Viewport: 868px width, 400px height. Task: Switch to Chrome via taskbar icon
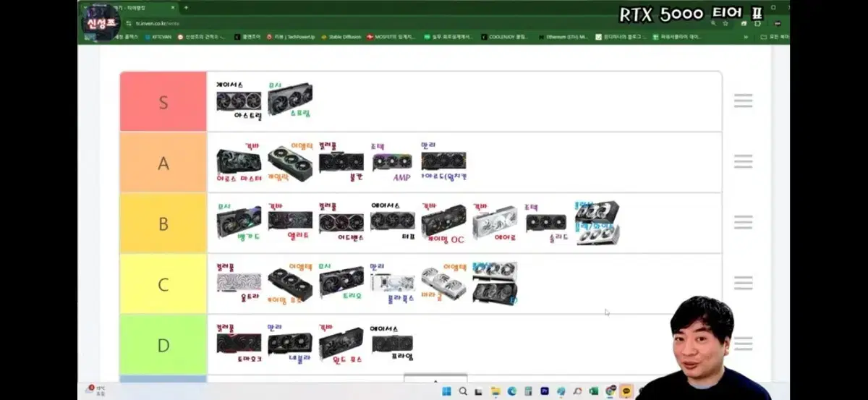point(610,391)
